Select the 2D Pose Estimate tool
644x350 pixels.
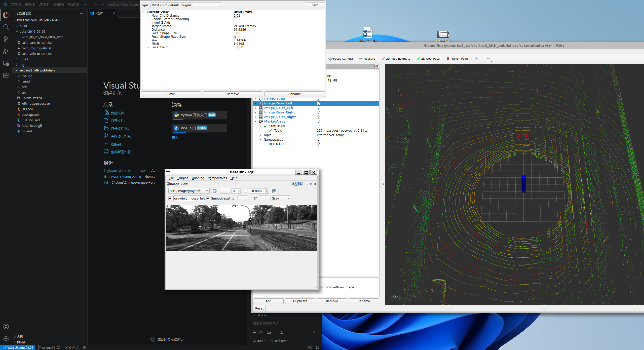tap(396, 59)
